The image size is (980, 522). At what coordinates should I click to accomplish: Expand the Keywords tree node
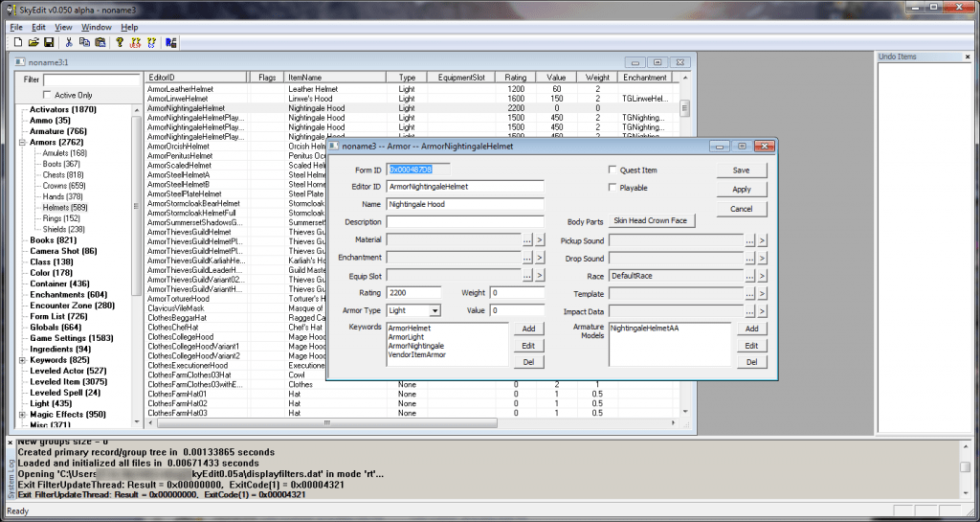tap(23, 360)
